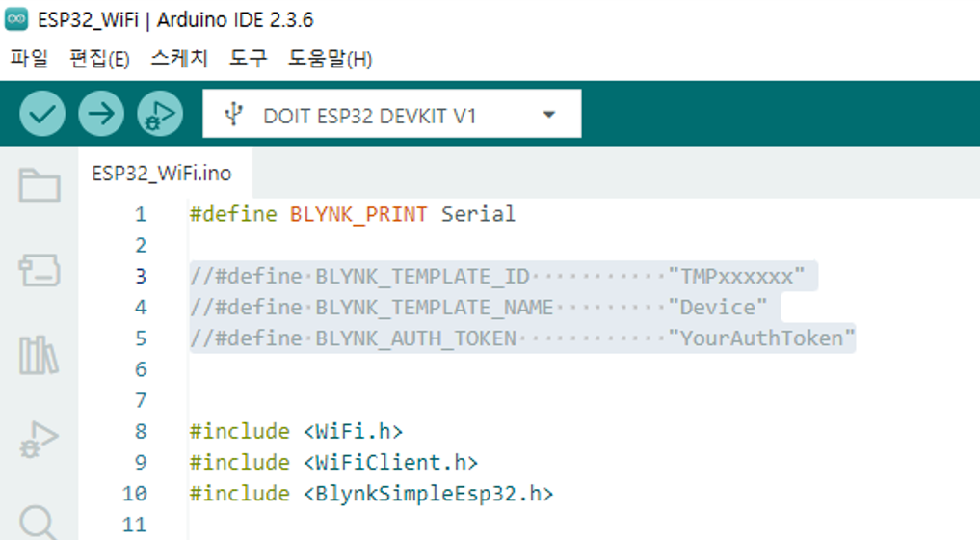
Task: Click the Verify checkmark button
Action: (x=41, y=114)
